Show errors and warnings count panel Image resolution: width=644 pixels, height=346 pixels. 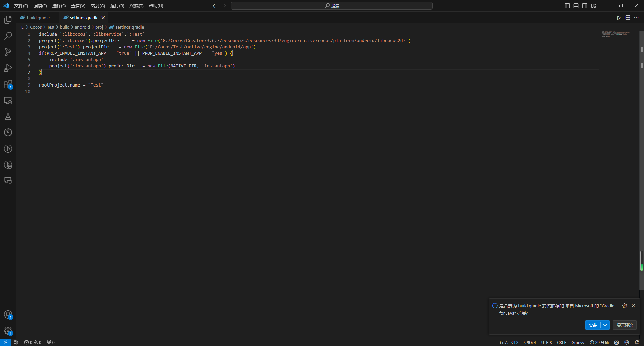tap(33, 342)
